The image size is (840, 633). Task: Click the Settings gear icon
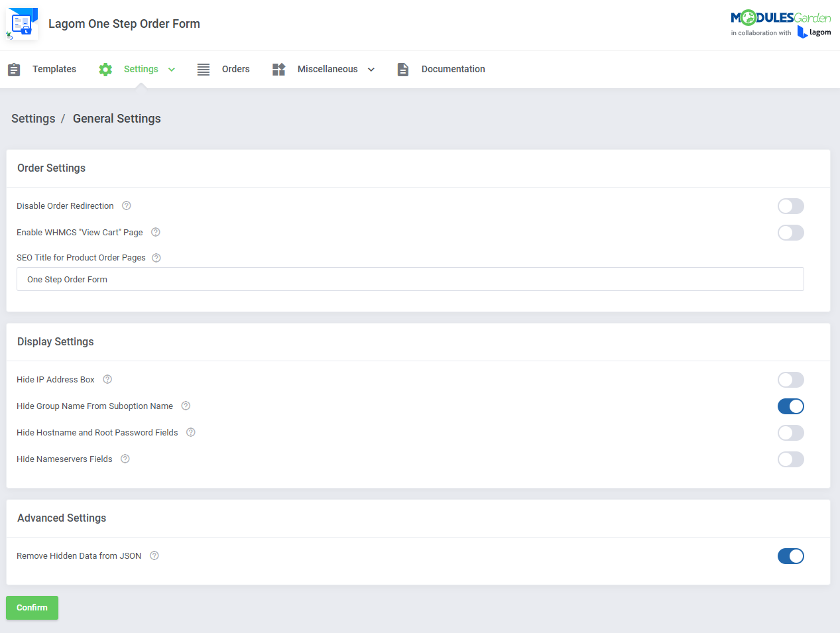tap(105, 70)
